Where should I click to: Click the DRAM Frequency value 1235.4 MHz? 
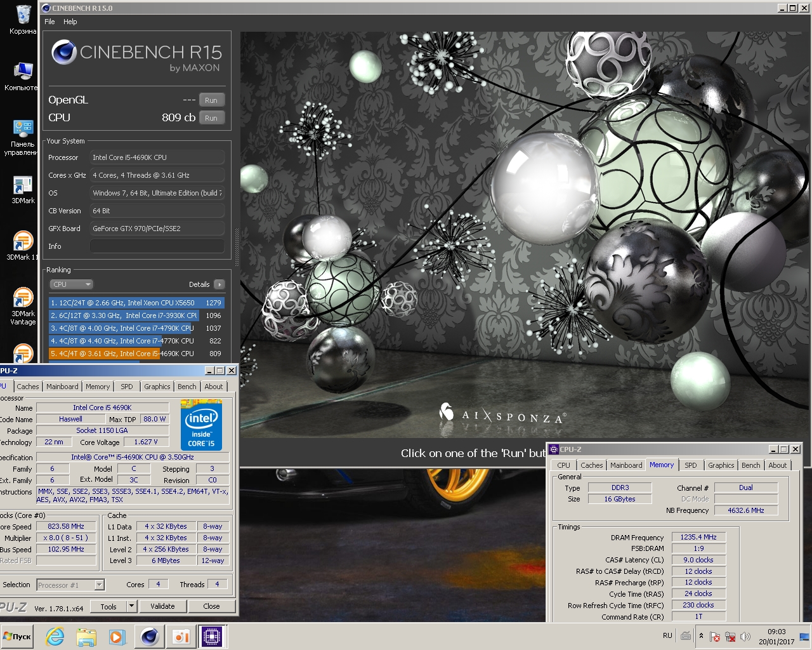(698, 537)
